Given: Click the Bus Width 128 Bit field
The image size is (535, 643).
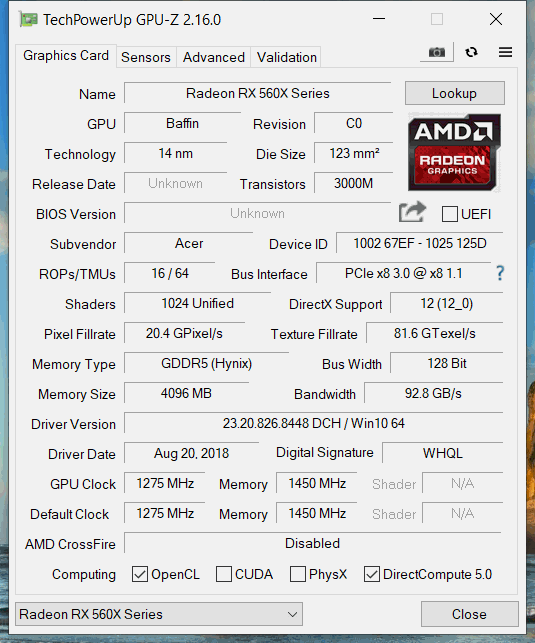Looking at the screenshot, I should click(x=447, y=363).
